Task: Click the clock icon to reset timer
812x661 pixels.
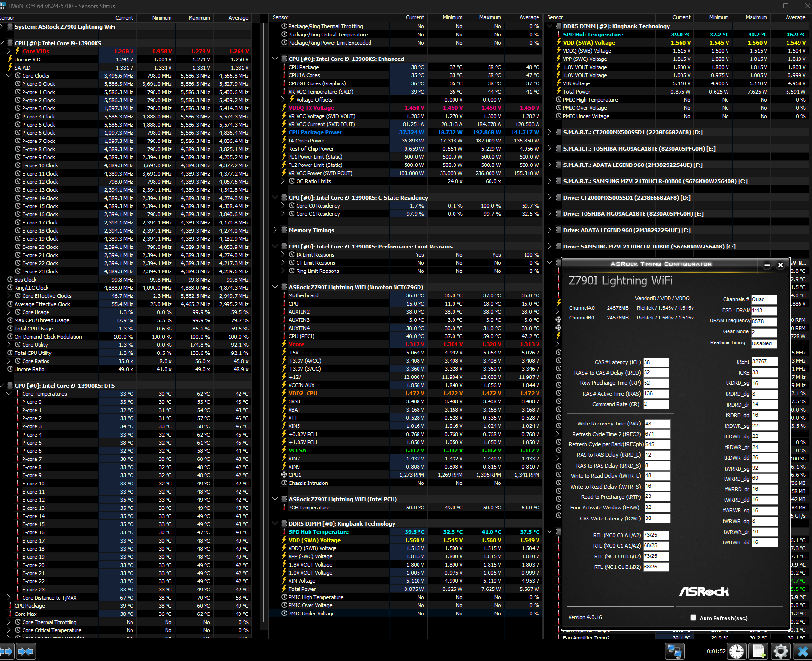Action: point(737,651)
